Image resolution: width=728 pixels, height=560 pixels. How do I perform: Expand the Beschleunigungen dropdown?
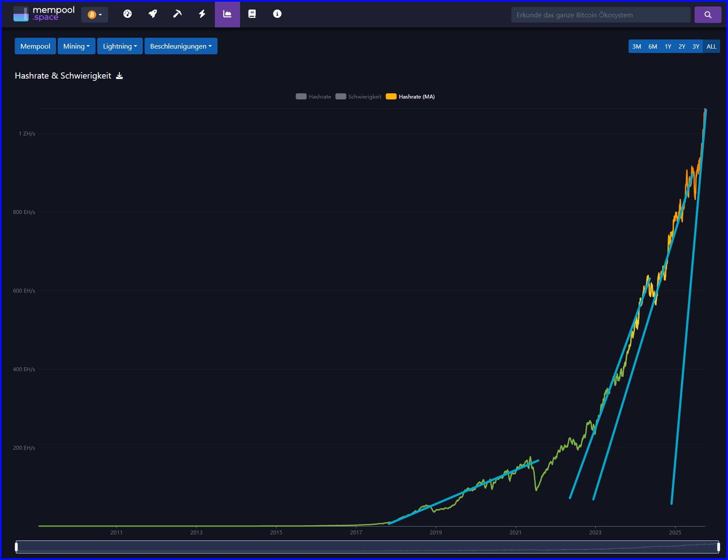tap(181, 46)
